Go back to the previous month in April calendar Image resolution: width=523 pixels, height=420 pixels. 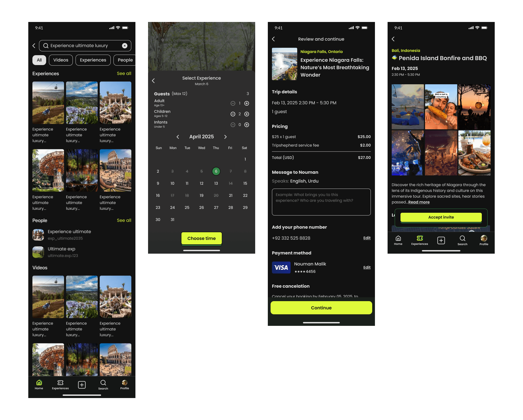click(178, 137)
